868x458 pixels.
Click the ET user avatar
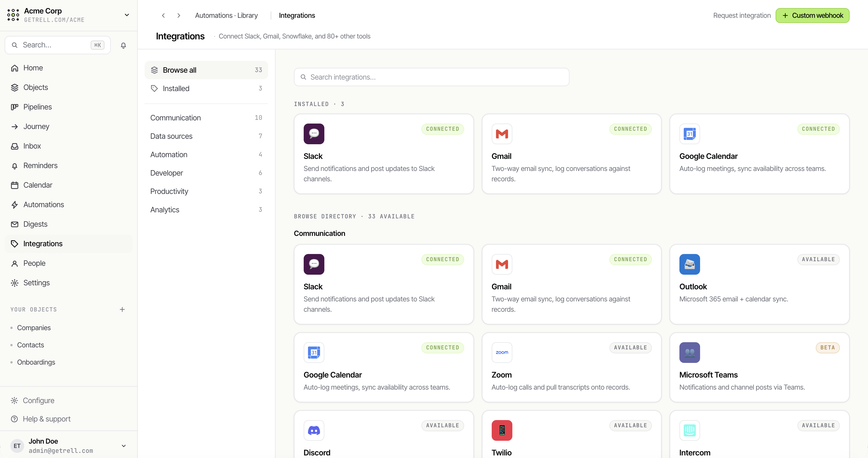pos(17,446)
